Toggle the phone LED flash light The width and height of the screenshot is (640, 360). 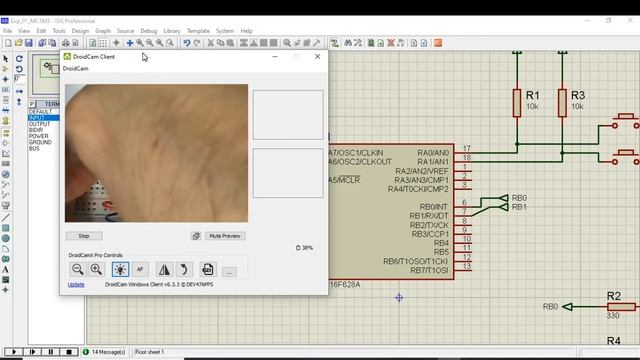(x=120, y=269)
